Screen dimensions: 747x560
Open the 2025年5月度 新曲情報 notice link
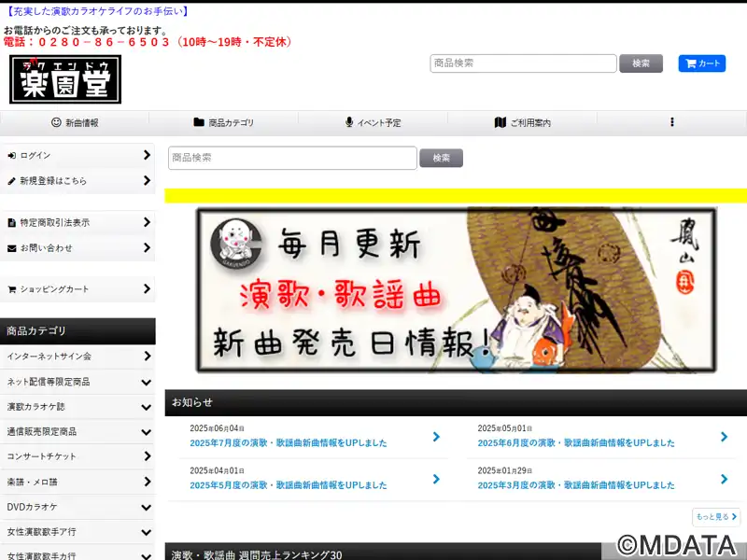pyautogui.click(x=289, y=485)
